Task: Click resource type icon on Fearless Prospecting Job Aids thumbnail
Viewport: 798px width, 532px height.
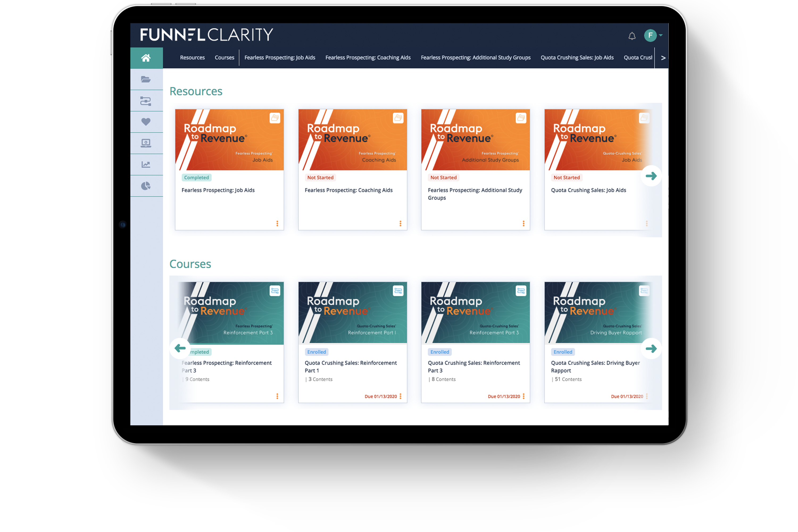Action: (275, 118)
